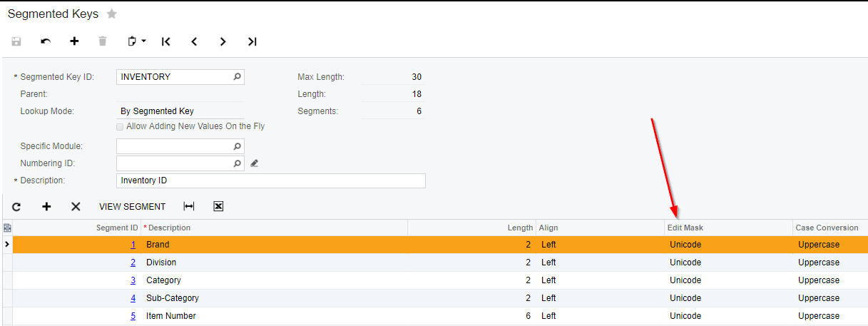Click the Delete trash can icon
The width and height of the screenshot is (868, 326).
pos(103,41)
